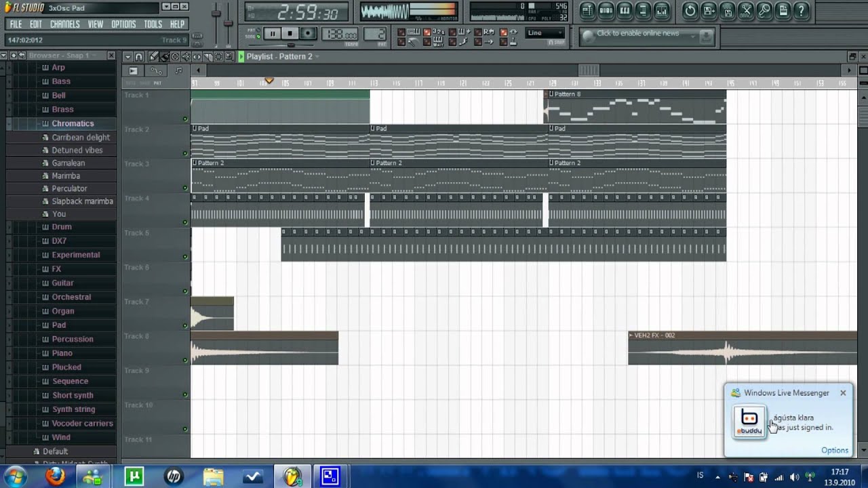Viewport: 868px width, 488px height.
Task: Click the download icon in news panel
Action: coord(706,36)
